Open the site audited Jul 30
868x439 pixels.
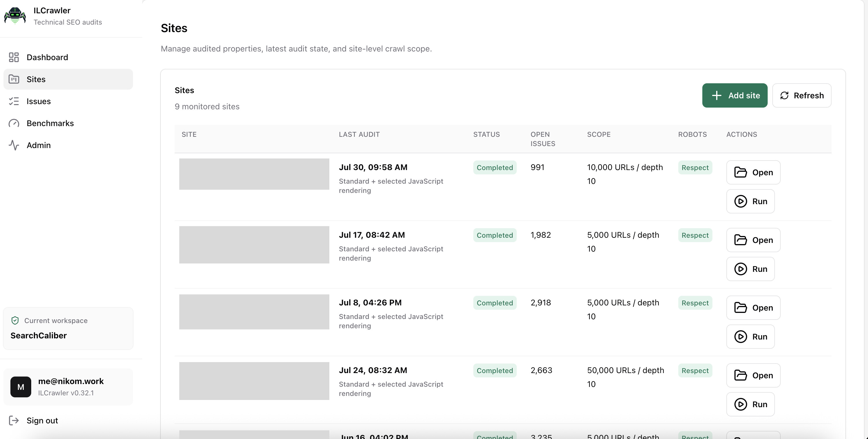pyautogui.click(x=753, y=172)
